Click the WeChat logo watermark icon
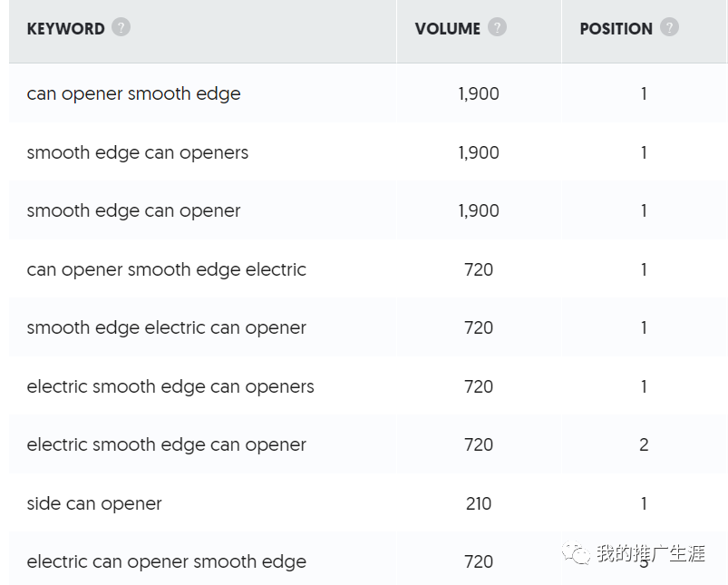This screenshot has height=585, width=728. click(x=576, y=553)
